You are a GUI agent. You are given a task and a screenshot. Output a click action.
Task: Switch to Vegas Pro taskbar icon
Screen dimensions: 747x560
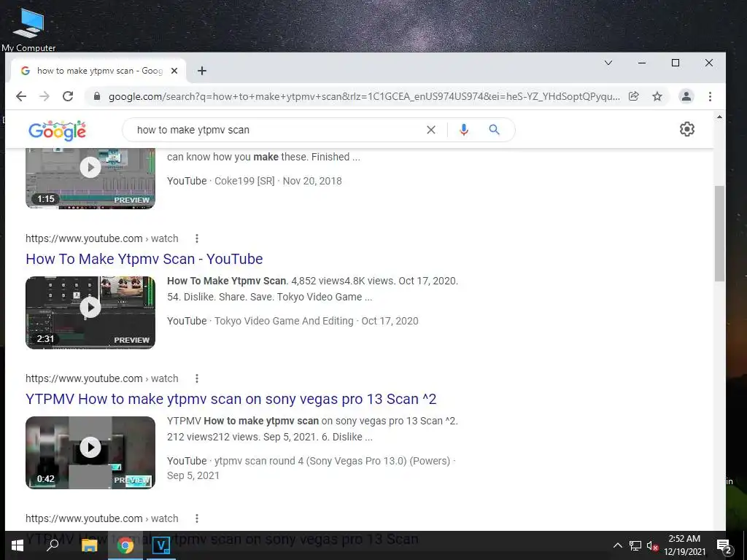coord(161,545)
